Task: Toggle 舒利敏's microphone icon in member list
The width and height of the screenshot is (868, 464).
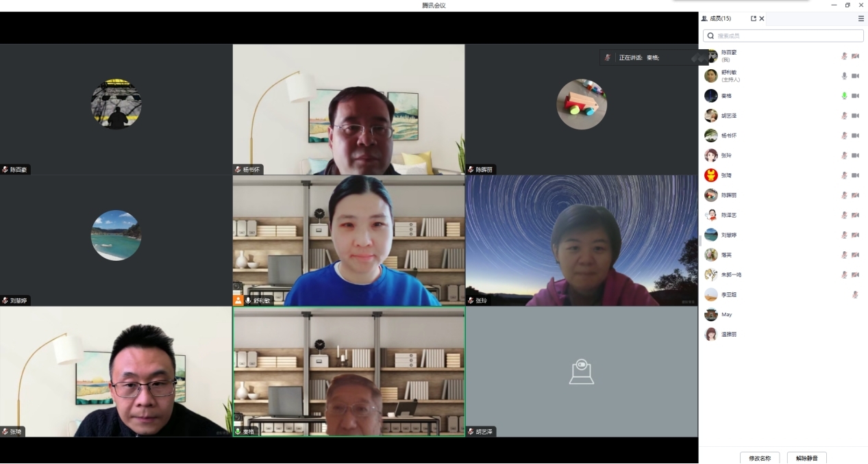Action: pos(844,76)
